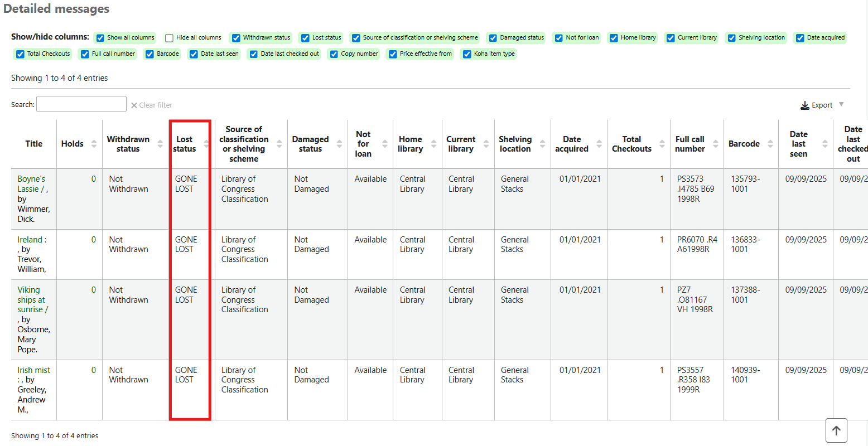Sort table by Barcode sort arrows

point(770,144)
